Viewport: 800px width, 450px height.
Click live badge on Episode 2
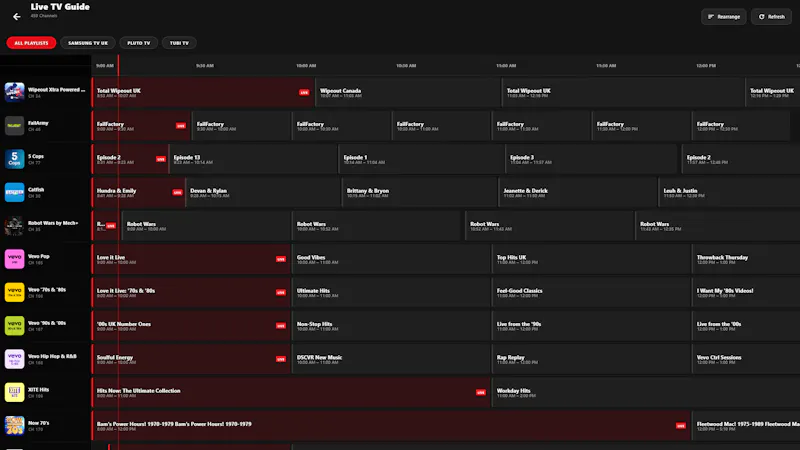[x=161, y=159]
